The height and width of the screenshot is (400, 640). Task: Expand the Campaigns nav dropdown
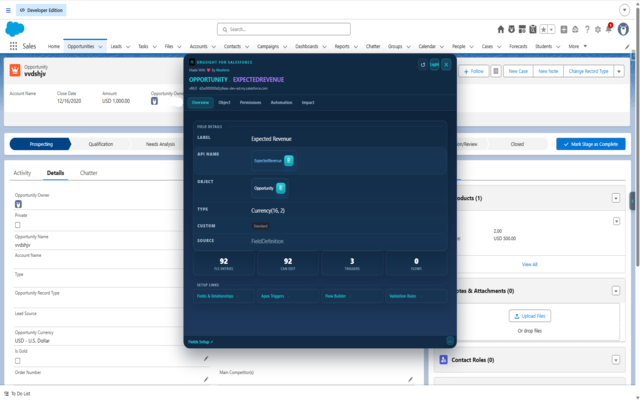(x=285, y=47)
